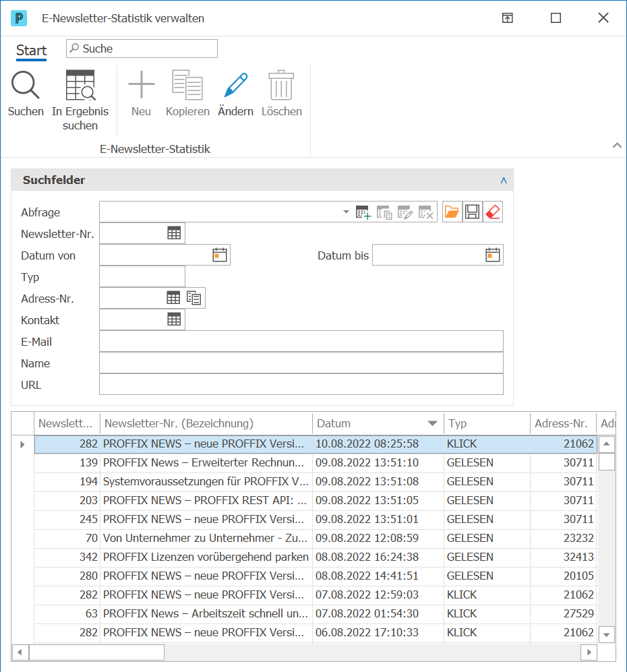
Task: Click the horizontal scrollbar thumb
Action: [x=97, y=652]
